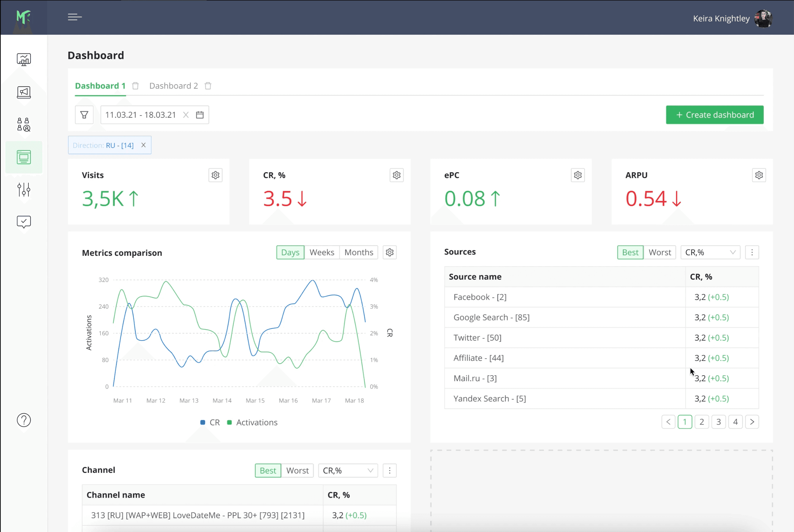Show Worst sources in Sources panel
Image resolution: width=794 pixels, height=532 pixels.
659,252
